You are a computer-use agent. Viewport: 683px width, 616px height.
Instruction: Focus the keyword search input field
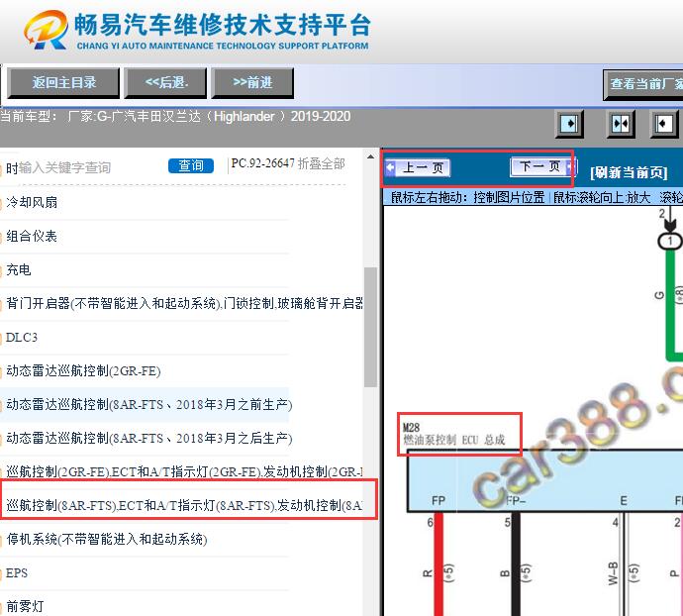86,167
